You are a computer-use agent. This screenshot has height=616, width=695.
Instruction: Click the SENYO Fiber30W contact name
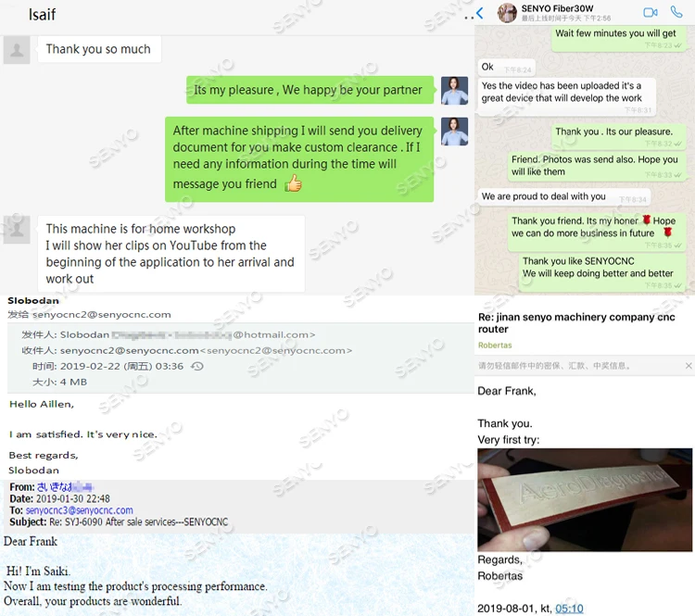click(x=557, y=8)
